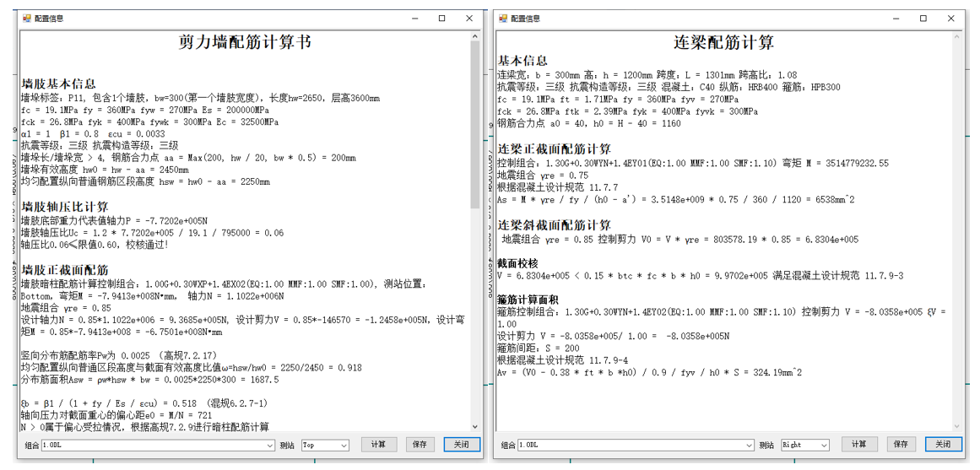Image resolution: width=980 pixels, height=470 pixels.
Task: Expand the 测站 dropdown showing Top
Action: pyautogui.click(x=344, y=445)
